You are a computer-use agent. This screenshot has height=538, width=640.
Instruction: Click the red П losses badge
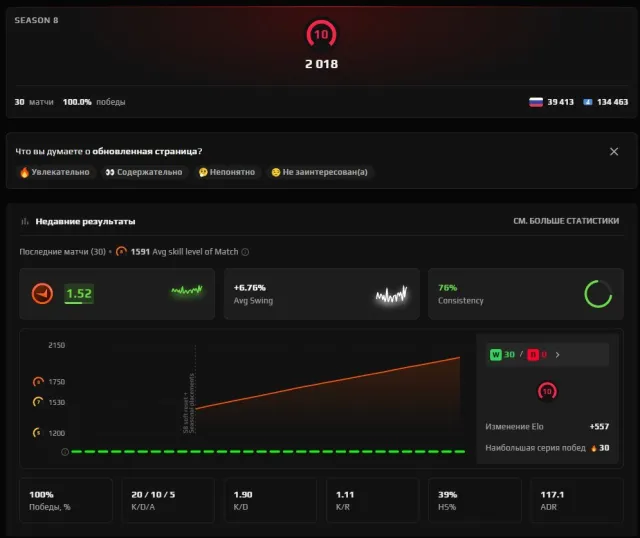(x=533, y=355)
